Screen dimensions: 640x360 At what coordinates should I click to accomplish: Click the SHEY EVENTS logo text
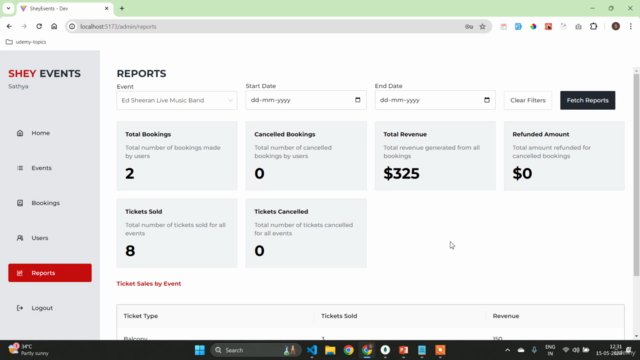44,73
